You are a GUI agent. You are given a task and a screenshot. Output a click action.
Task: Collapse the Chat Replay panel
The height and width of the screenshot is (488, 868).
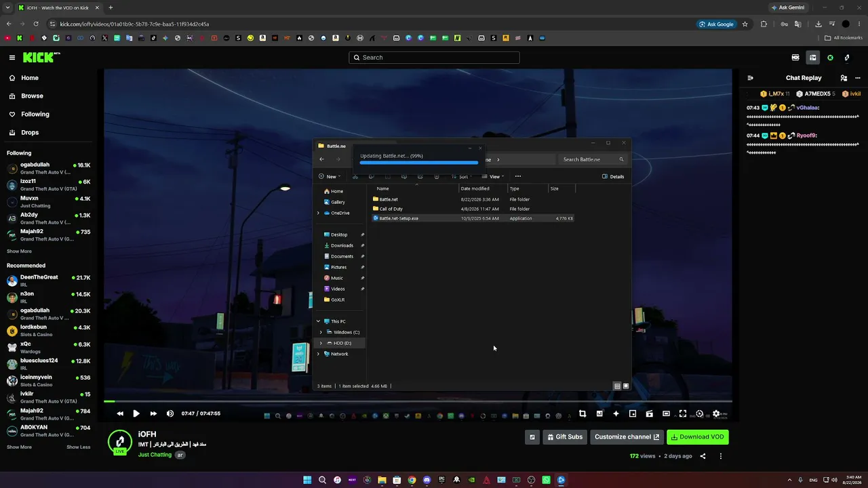click(x=750, y=78)
